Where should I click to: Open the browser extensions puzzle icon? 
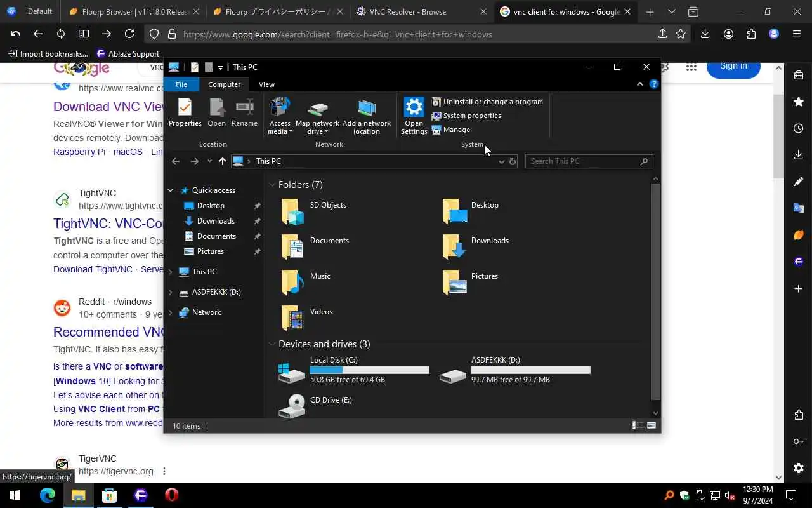click(751, 34)
